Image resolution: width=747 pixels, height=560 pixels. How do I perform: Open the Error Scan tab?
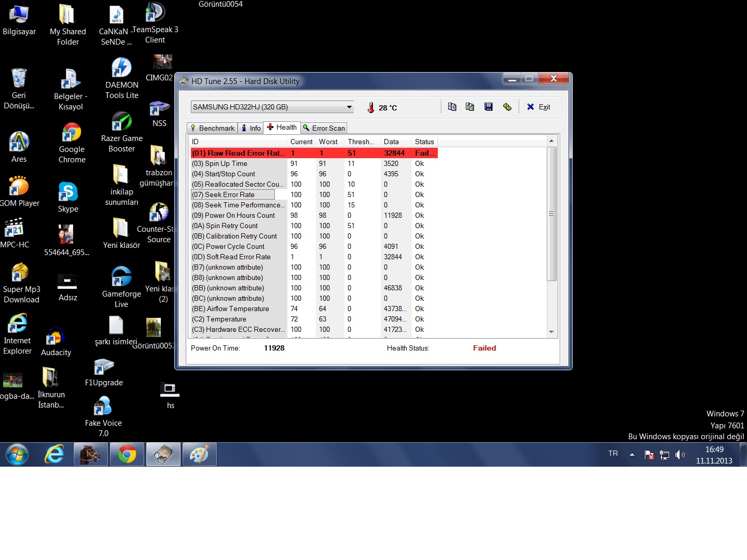point(324,128)
